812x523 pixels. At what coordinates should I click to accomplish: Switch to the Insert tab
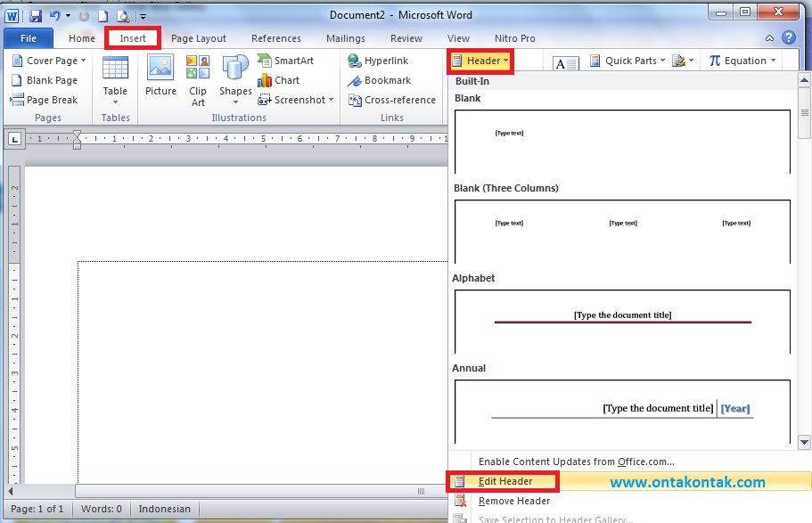point(133,38)
